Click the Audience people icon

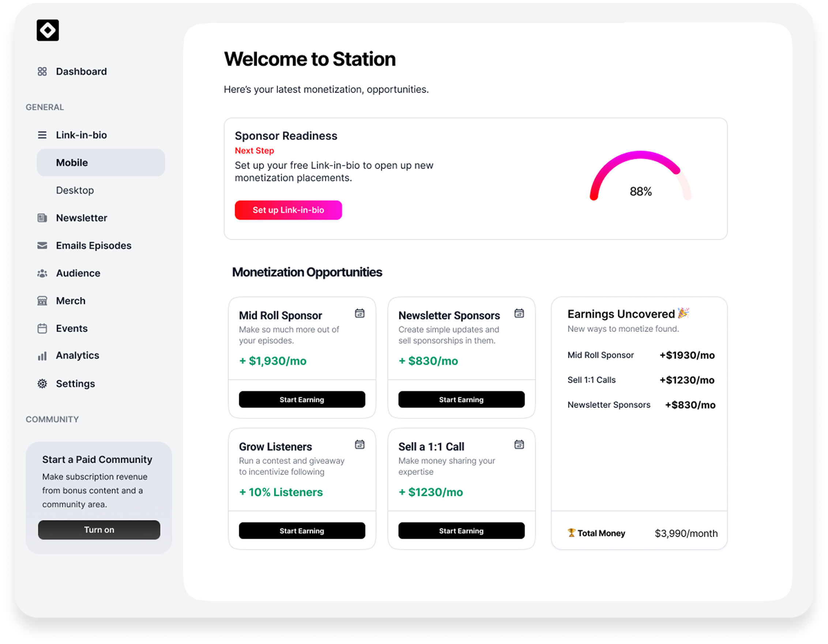pyautogui.click(x=42, y=273)
